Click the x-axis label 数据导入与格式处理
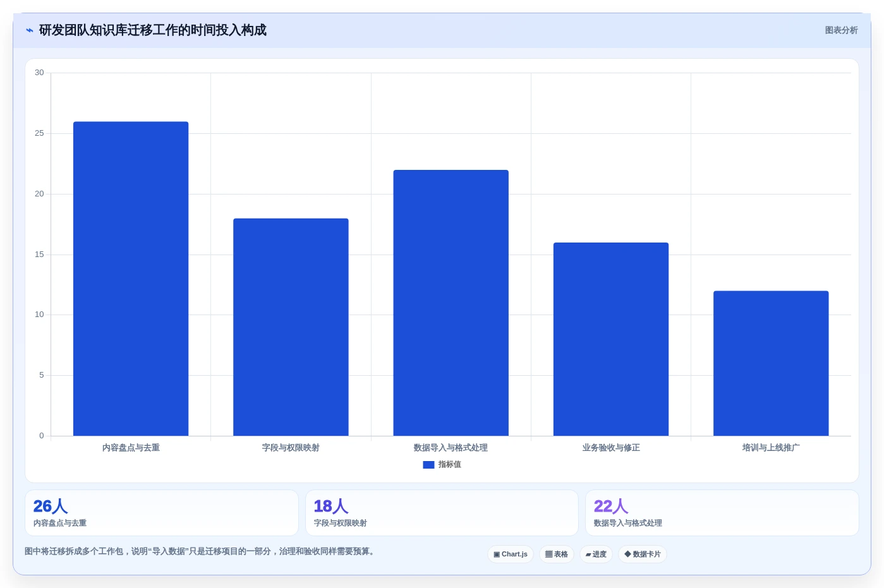 click(x=451, y=448)
